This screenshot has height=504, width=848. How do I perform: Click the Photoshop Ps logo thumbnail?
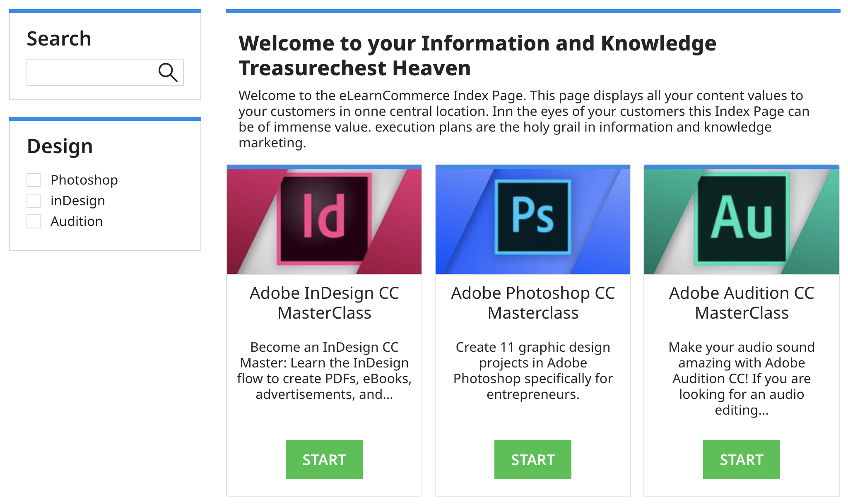[x=533, y=220]
